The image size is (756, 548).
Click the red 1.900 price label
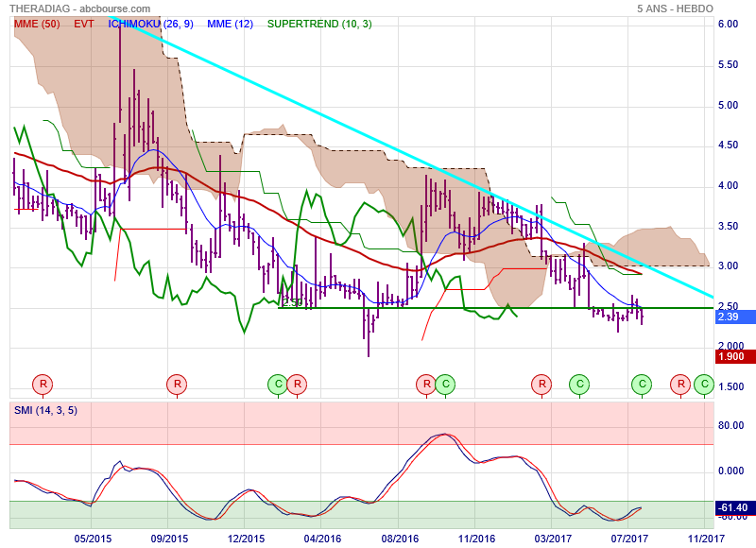730,356
